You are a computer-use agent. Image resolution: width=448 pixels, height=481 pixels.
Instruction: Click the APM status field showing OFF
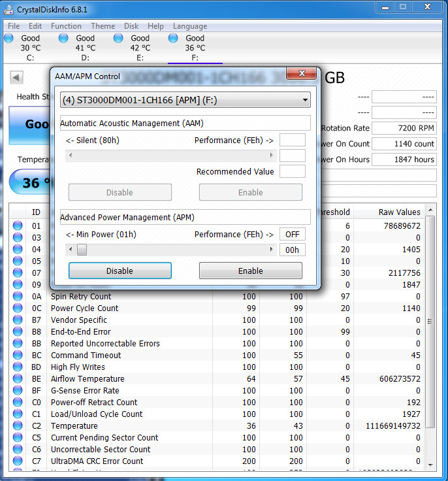coord(292,235)
